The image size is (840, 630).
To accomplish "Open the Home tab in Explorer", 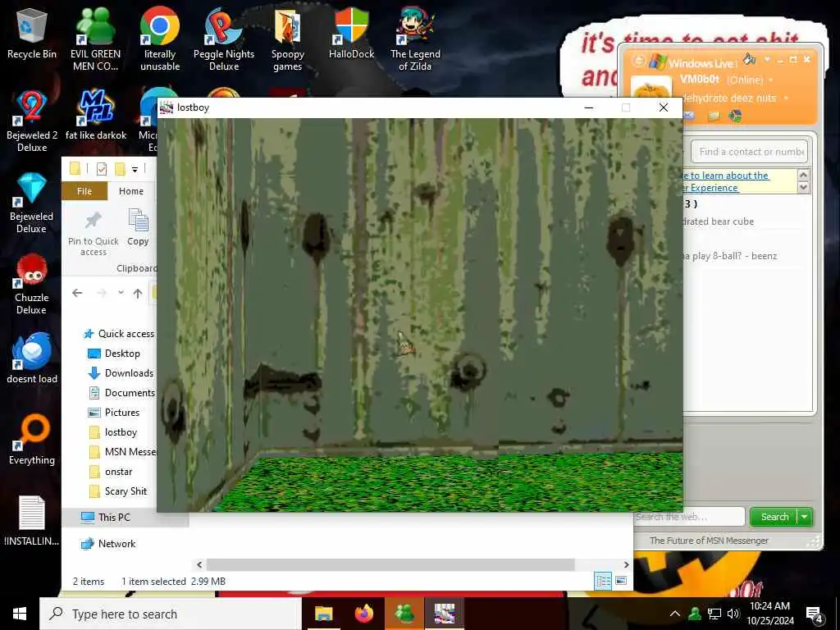I will tap(131, 191).
